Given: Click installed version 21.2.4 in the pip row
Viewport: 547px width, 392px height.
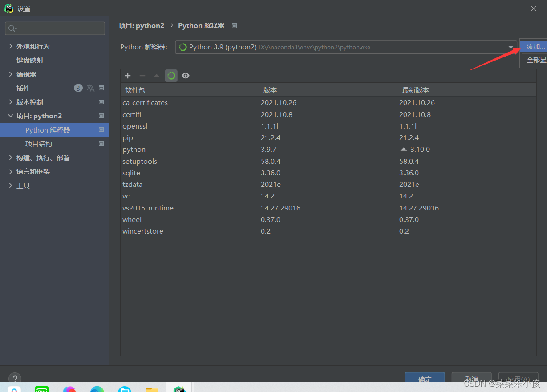Looking at the screenshot, I should tap(271, 138).
